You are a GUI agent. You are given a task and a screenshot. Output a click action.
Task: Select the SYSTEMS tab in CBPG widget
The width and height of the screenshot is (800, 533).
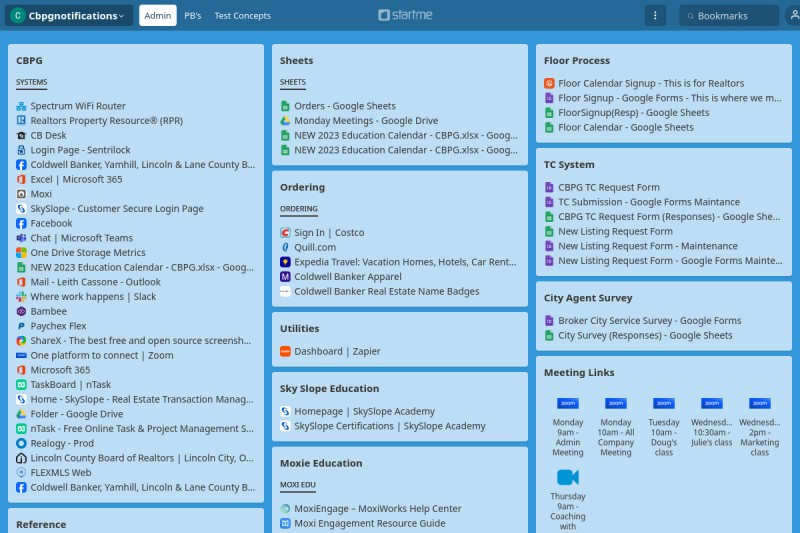point(32,83)
